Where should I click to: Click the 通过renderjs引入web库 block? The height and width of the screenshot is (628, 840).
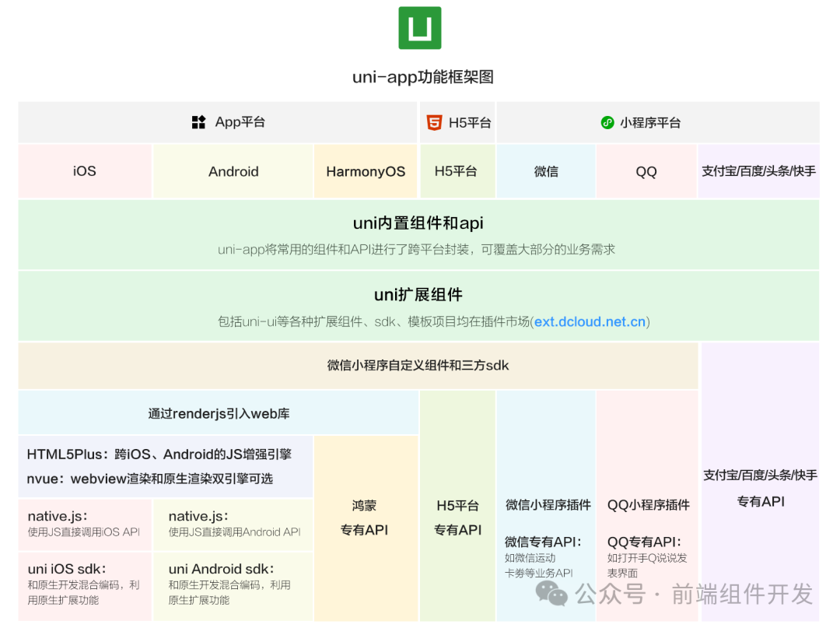point(218,412)
